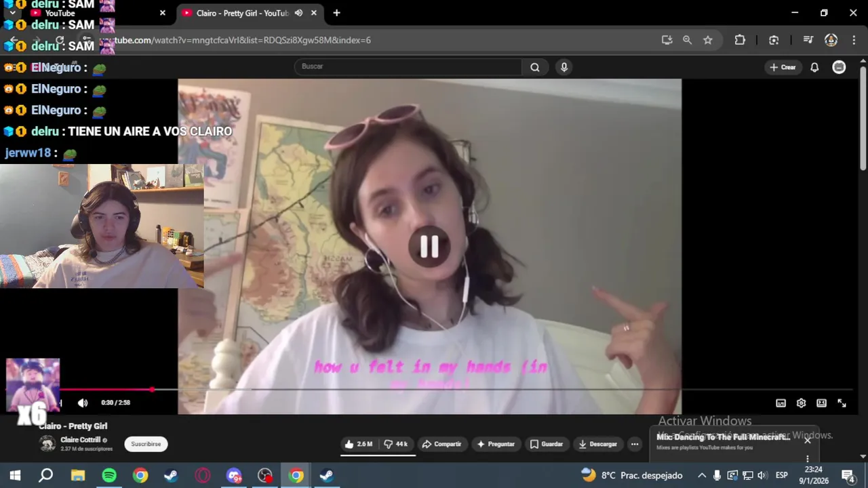Change input language ESP
The width and height of the screenshot is (868, 488).
click(781, 475)
